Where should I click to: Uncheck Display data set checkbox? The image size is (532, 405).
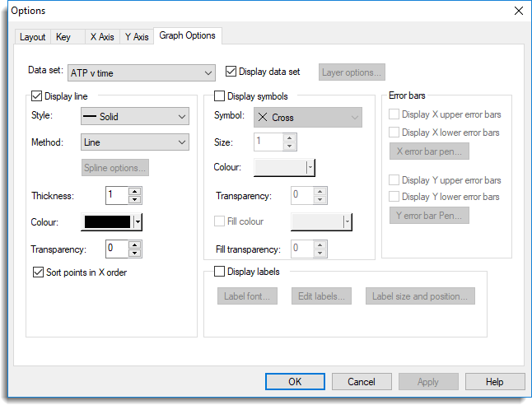(231, 72)
